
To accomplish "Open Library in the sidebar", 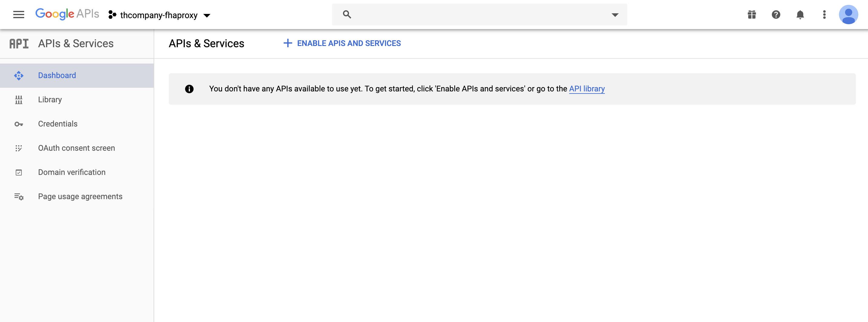I will pyautogui.click(x=50, y=100).
